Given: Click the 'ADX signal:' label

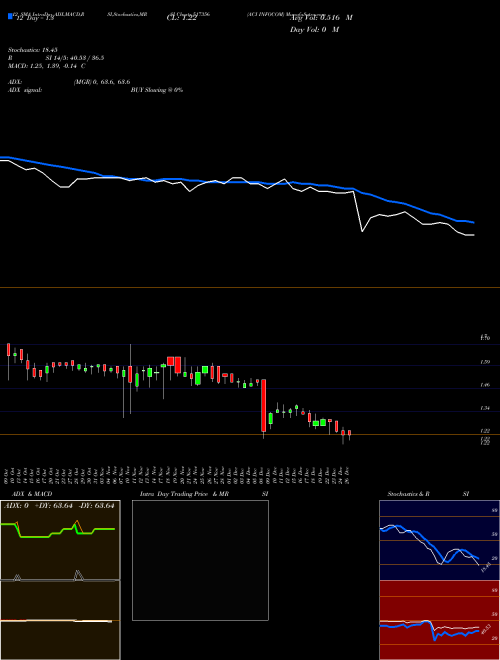Looking at the screenshot, I should pyautogui.click(x=25, y=90).
